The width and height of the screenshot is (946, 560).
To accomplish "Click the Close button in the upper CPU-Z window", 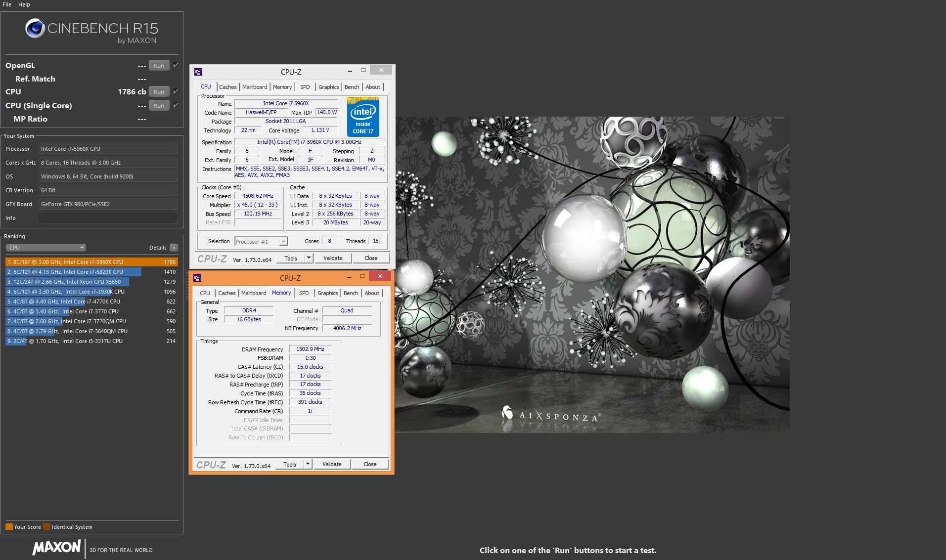I will 371,258.
